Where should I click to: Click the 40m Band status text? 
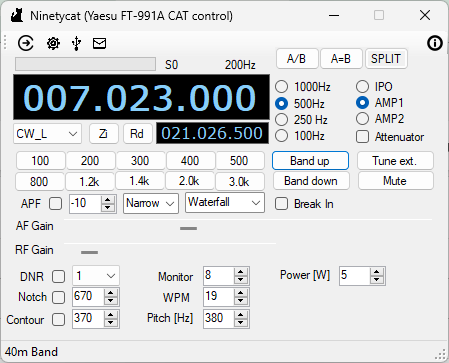tap(31, 352)
